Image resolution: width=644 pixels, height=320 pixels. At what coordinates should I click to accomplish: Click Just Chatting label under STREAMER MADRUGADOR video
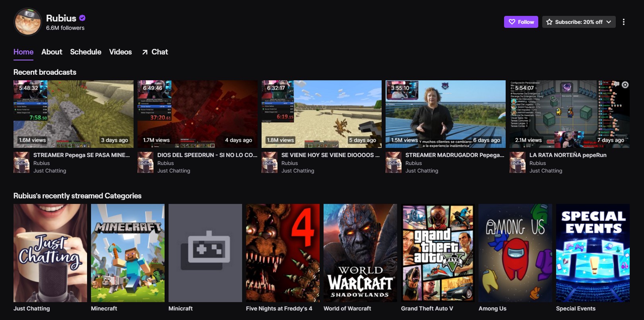[x=422, y=171]
